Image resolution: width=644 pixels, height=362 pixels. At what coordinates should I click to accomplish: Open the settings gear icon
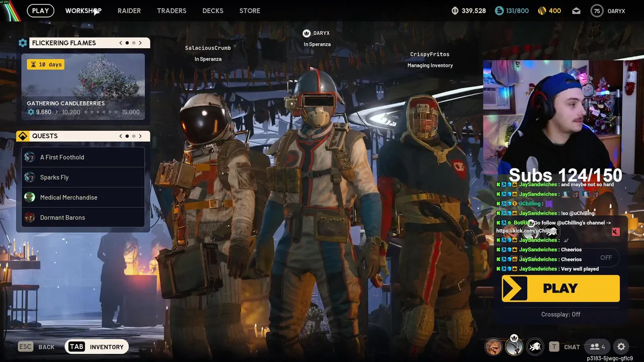point(621,346)
